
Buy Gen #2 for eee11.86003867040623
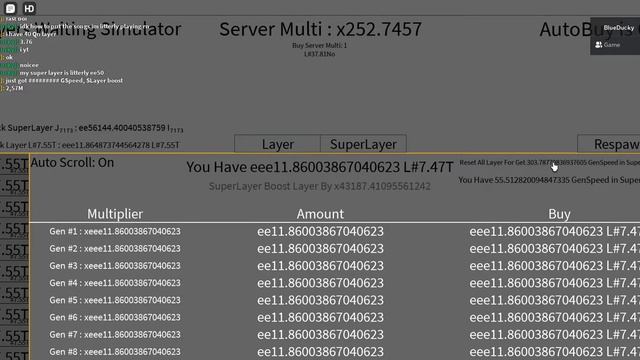point(554,249)
